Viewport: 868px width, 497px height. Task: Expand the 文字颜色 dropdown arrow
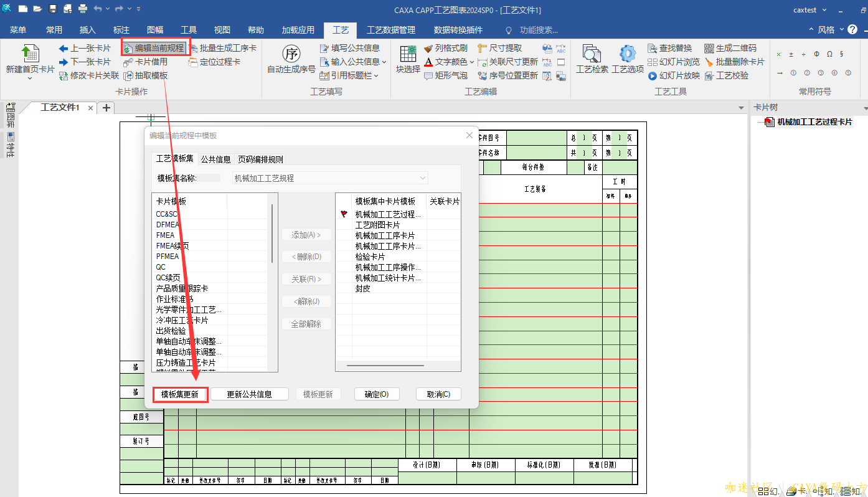pos(472,62)
